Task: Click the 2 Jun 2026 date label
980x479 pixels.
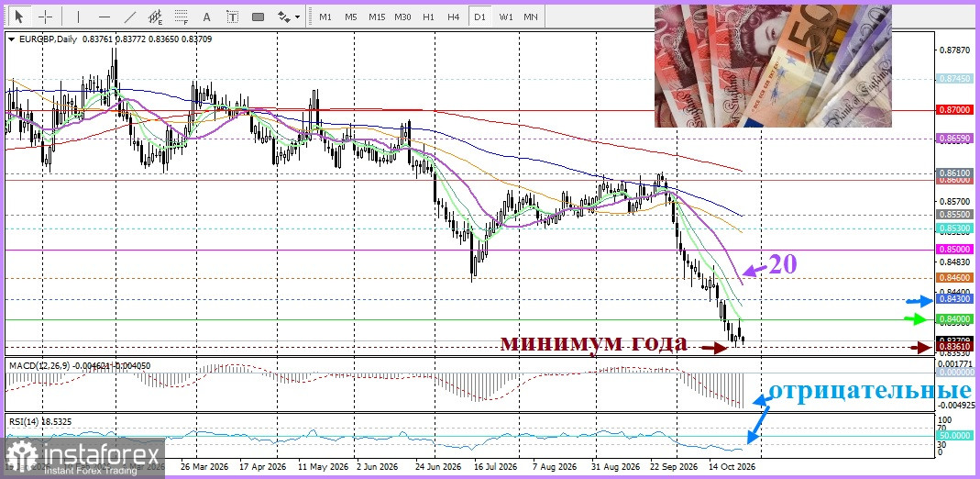Action: pos(377,467)
